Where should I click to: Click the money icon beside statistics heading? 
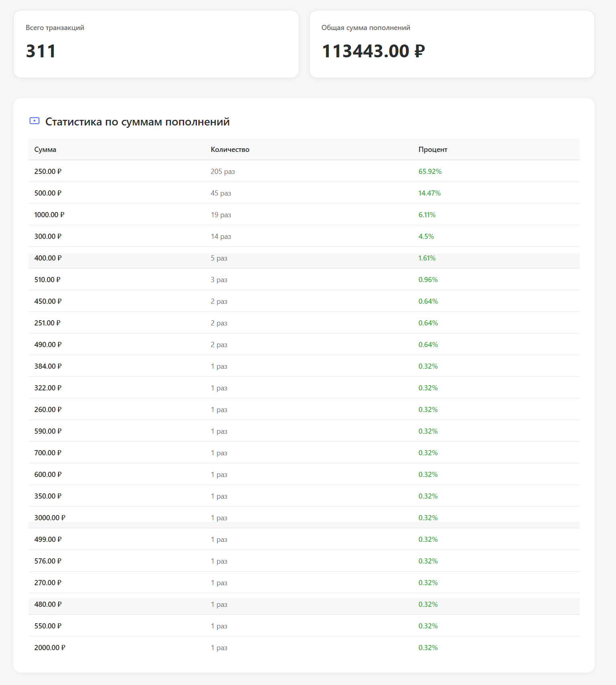pos(34,121)
